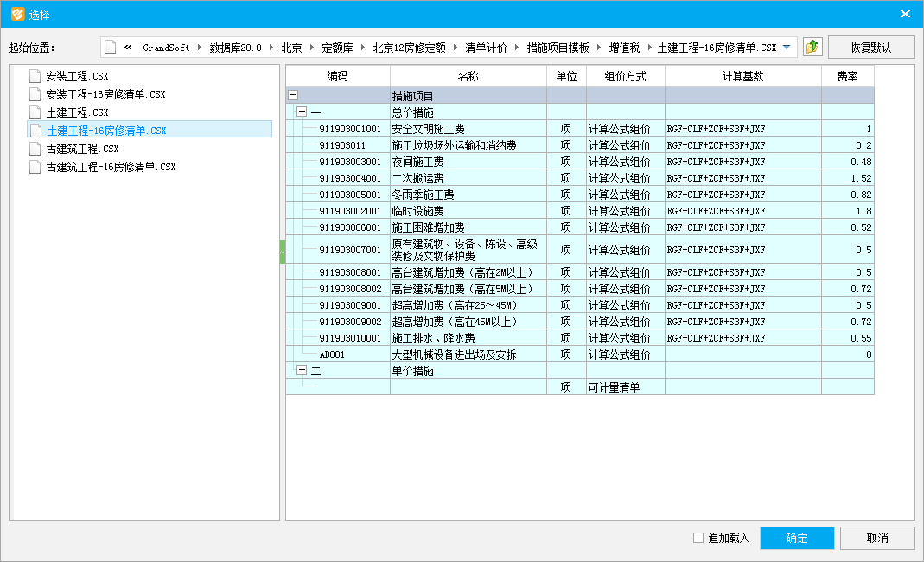Click the 费率 cell 0.52 of 施工困难增加费

pos(848,227)
